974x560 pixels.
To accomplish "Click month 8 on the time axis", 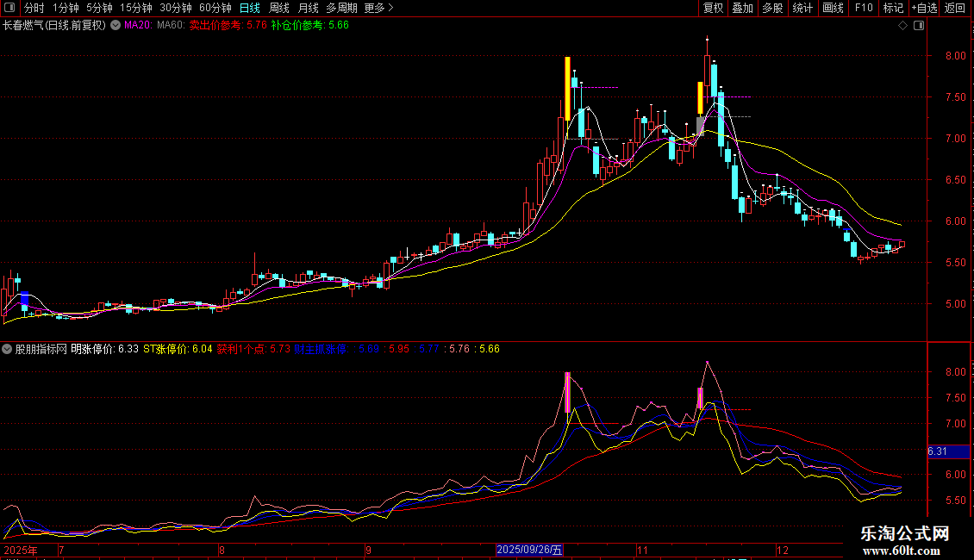I will (222, 550).
